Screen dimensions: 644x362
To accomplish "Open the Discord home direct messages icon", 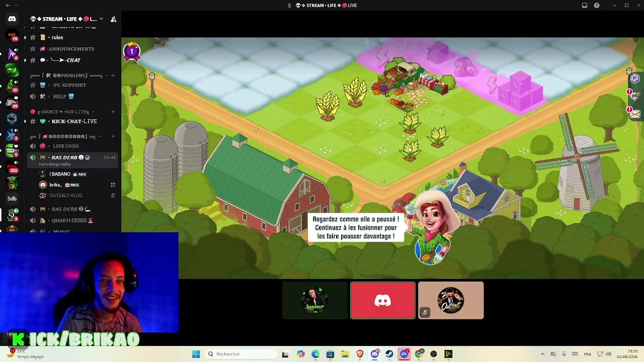I will click(12, 19).
